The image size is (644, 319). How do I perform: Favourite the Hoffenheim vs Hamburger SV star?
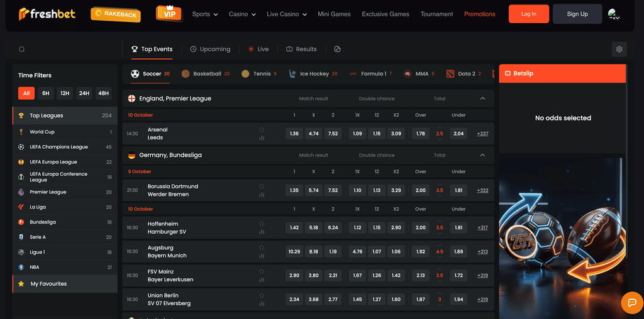tap(262, 224)
